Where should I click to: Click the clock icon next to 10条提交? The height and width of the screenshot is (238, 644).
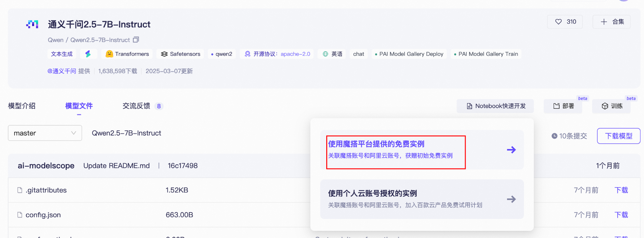pyautogui.click(x=554, y=136)
